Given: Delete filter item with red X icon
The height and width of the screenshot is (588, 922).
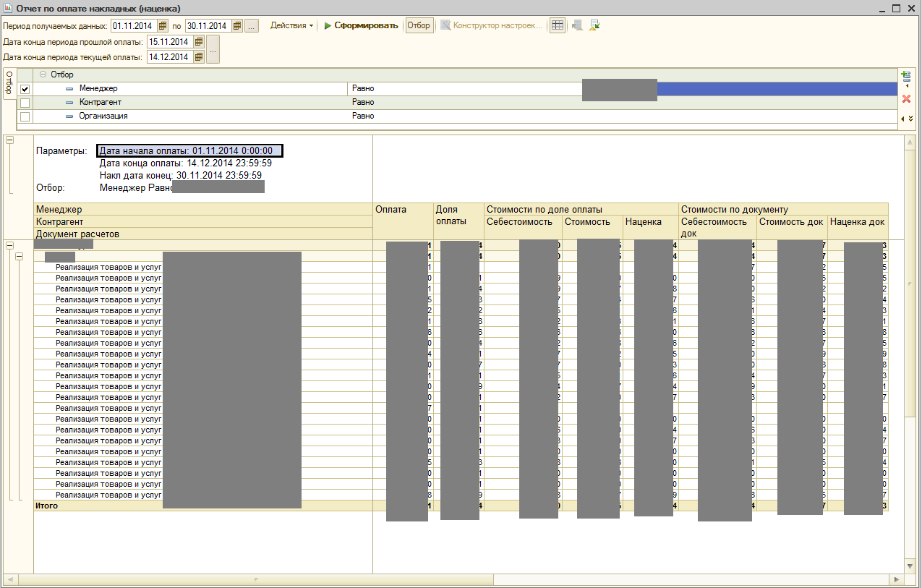Looking at the screenshot, I should pyautogui.click(x=906, y=98).
